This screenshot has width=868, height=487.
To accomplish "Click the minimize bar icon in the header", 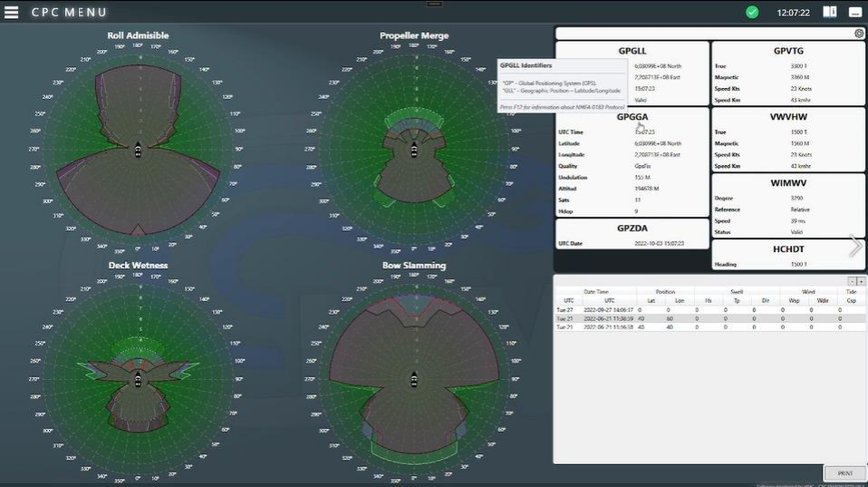I will click(x=855, y=12).
